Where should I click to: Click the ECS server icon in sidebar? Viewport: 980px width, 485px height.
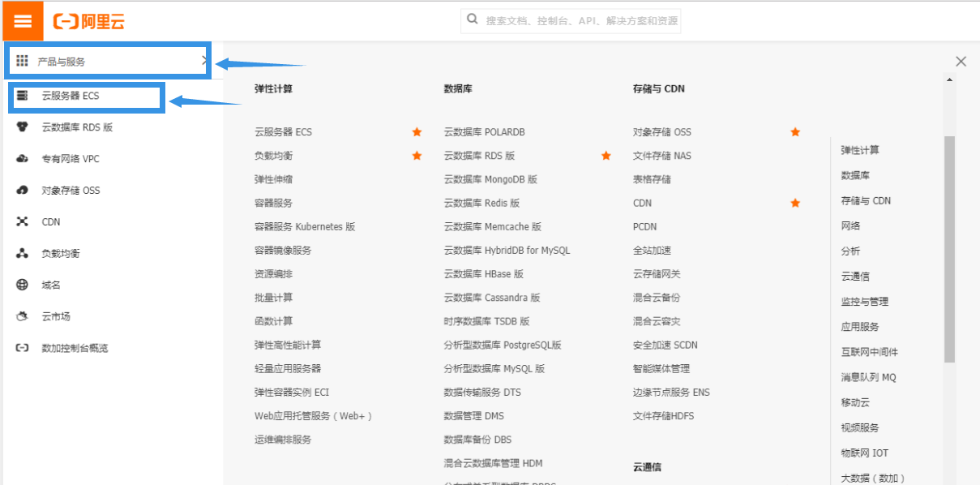(x=23, y=96)
